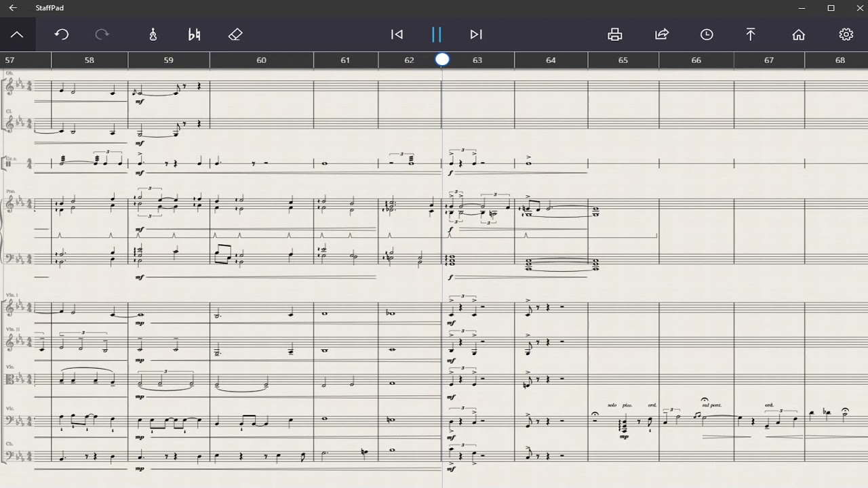Activate the eraser tool
The width and height of the screenshot is (868, 488).
point(235,35)
